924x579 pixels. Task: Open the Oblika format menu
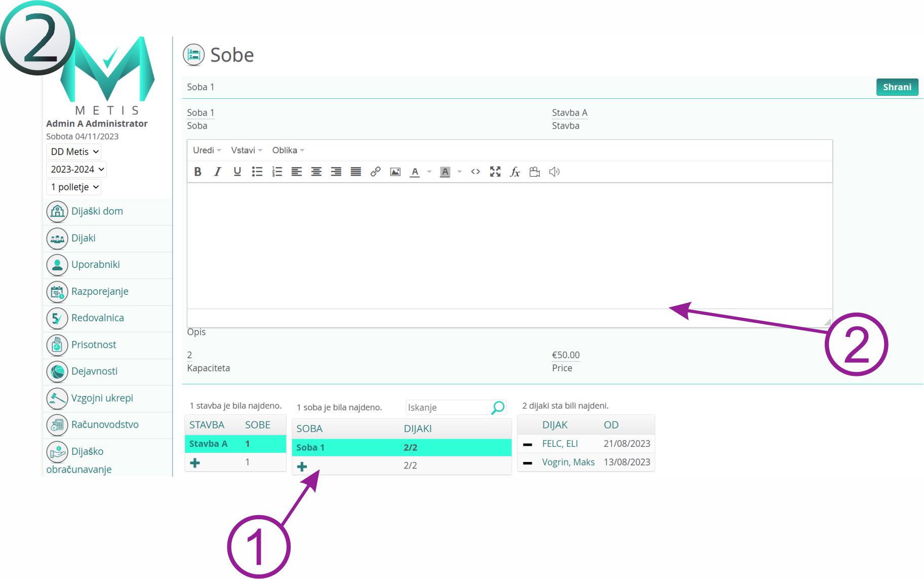coord(288,150)
